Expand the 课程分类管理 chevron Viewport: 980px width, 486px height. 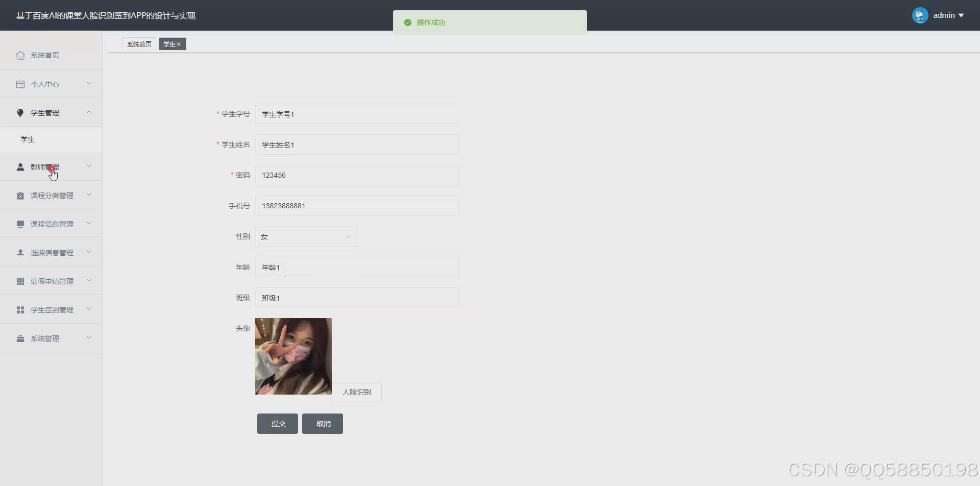[89, 195]
